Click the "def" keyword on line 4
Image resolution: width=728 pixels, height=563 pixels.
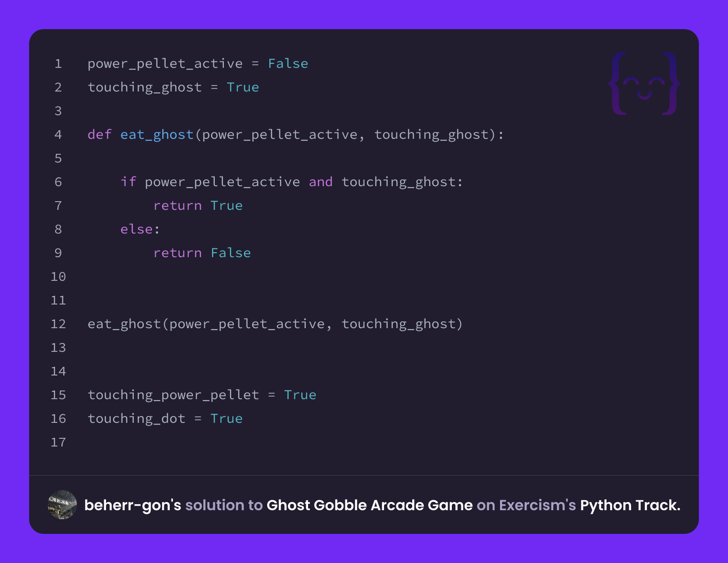tap(100, 135)
